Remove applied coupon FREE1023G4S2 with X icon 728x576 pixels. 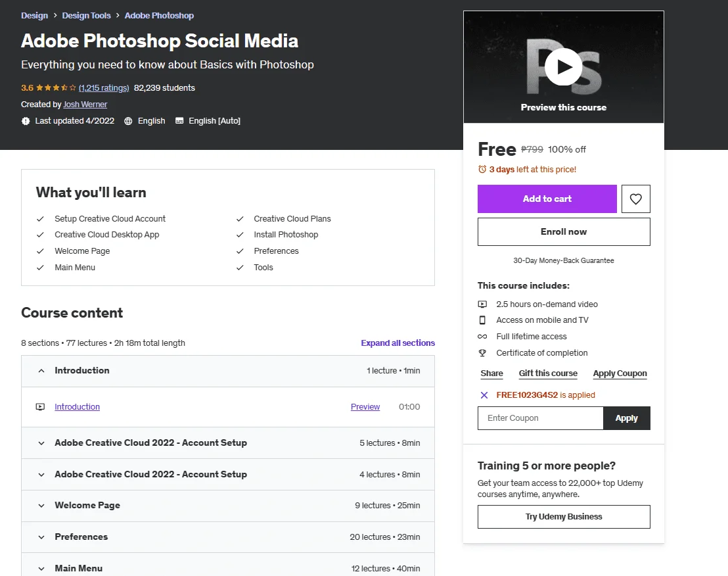[x=484, y=395]
